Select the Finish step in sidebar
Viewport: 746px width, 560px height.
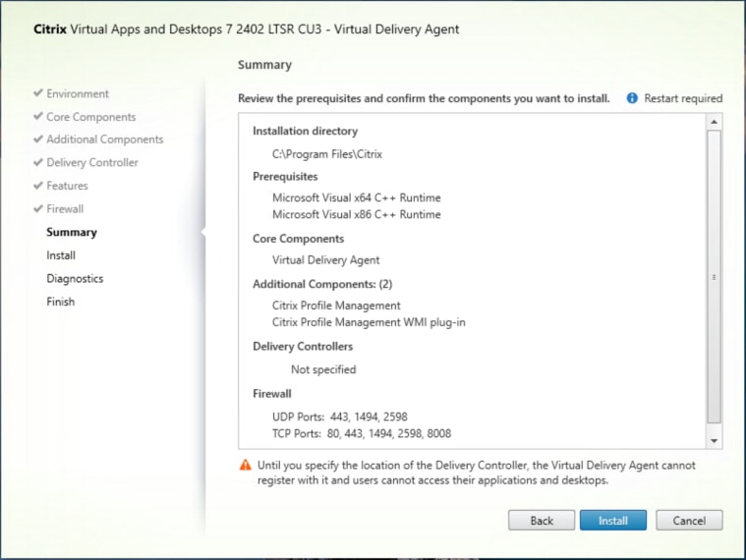(60, 302)
